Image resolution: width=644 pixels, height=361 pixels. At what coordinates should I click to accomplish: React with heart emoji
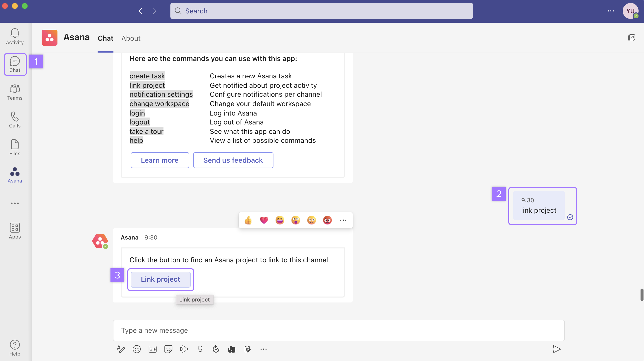[x=264, y=220]
